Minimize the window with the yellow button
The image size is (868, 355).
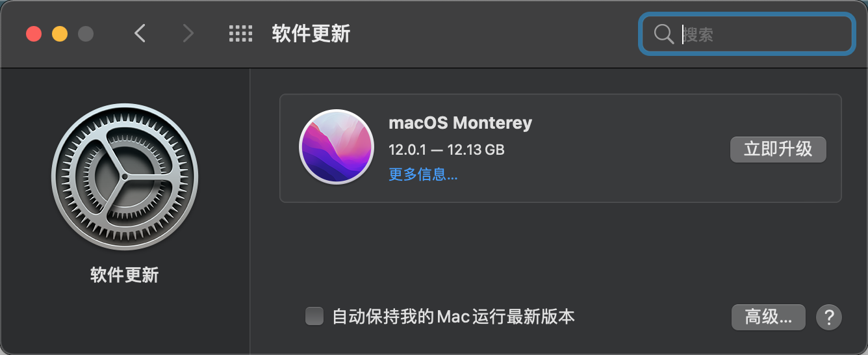60,34
